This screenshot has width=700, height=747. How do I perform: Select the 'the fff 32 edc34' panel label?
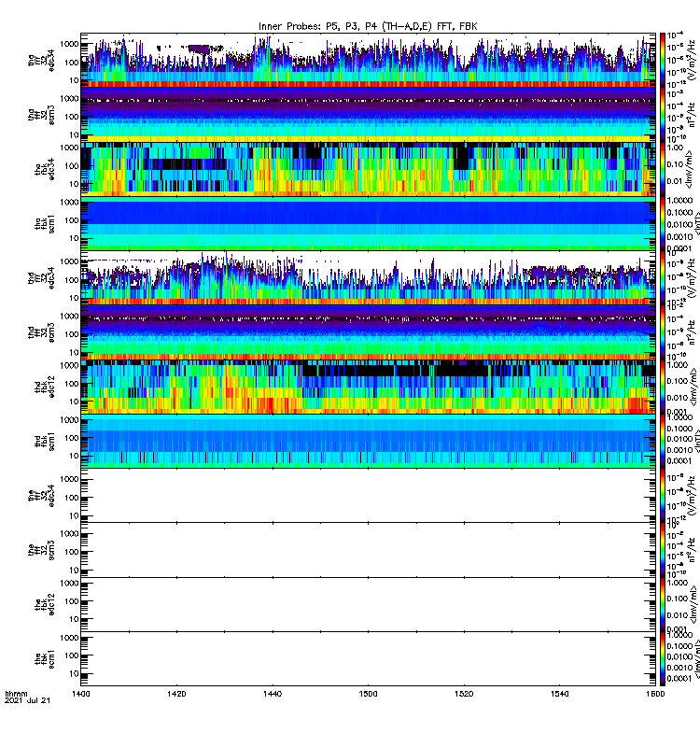41,496
